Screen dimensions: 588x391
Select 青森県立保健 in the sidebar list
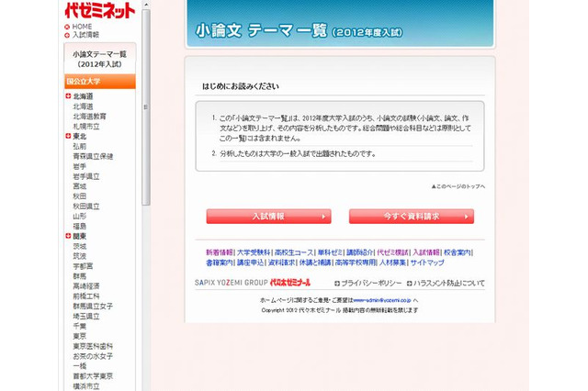click(93, 157)
